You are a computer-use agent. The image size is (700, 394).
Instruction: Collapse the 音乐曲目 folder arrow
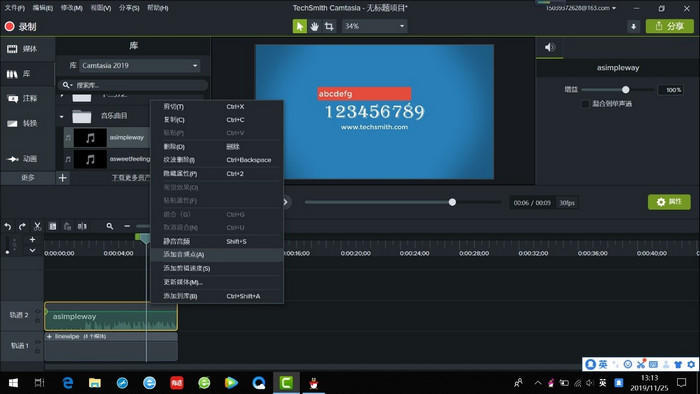point(62,117)
